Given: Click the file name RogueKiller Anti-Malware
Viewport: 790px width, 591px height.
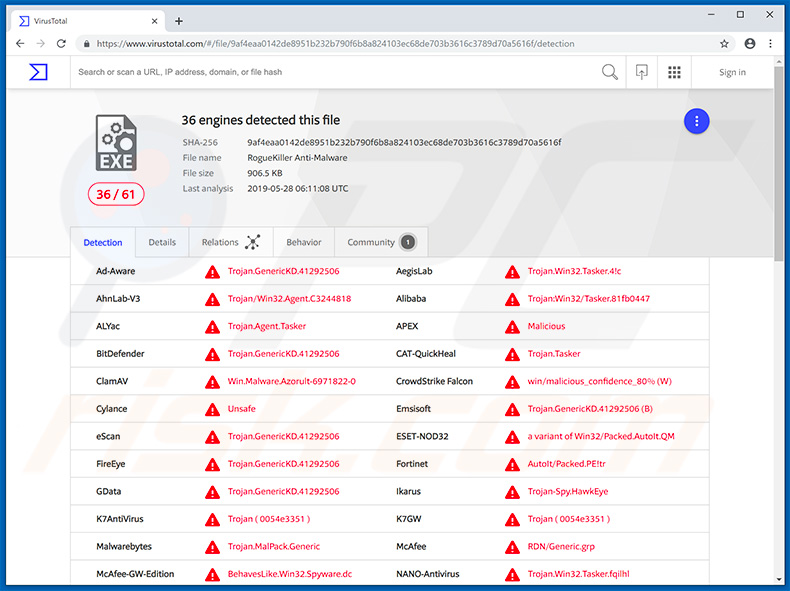Looking at the screenshot, I should [297, 158].
